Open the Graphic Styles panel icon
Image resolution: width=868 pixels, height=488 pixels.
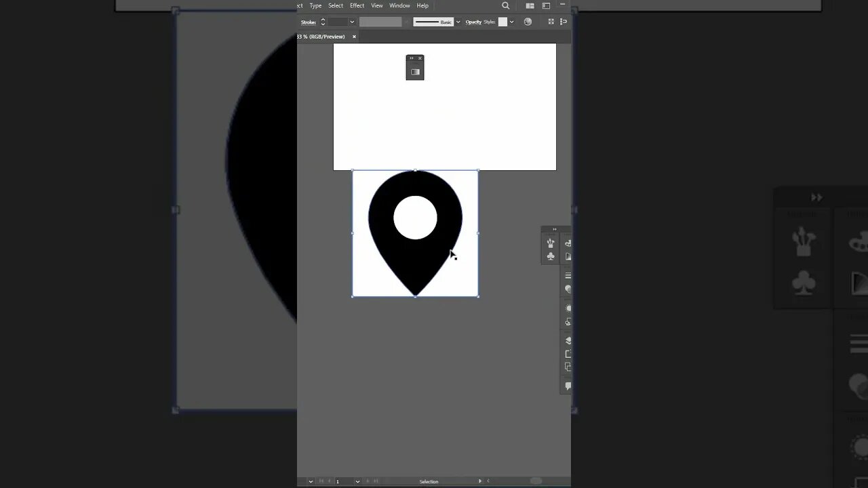(x=568, y=321)
